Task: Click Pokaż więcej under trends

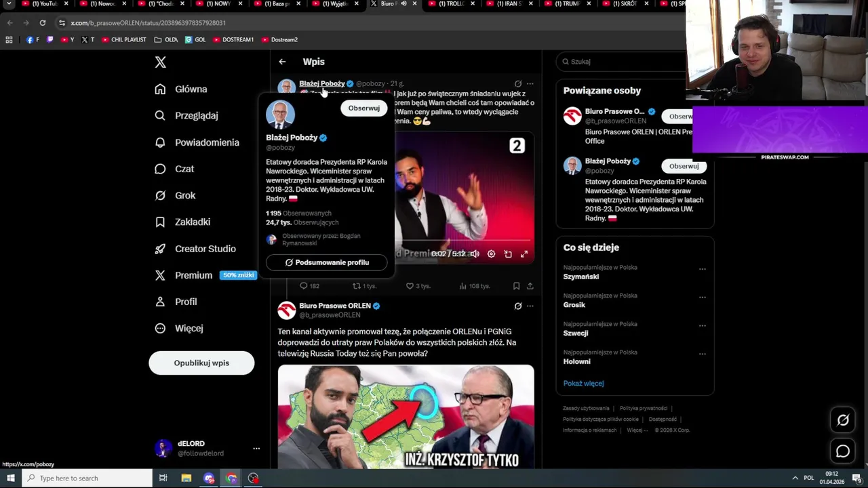Action: pyautogui.click(x=583, y=383)
